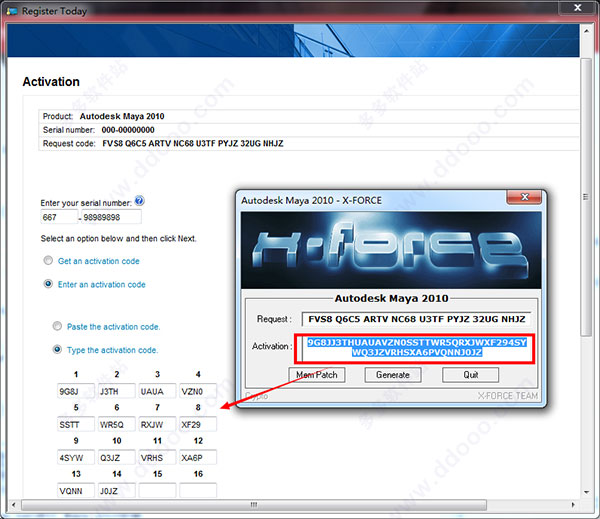The width and height of the screenshot is (600, 519).
Task: Click activation code box 4 containing VZN0
Action: pyautogui.click(x=198, y=391)
